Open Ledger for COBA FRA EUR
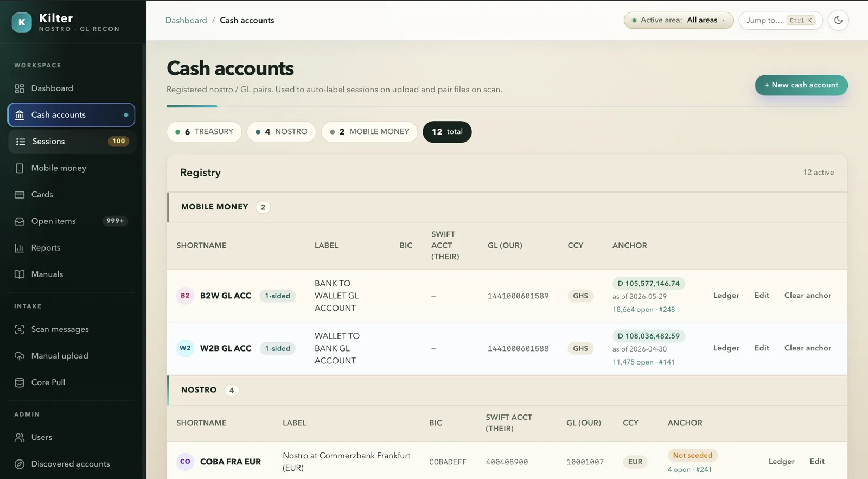868x479 pixels. coord(781,462)
